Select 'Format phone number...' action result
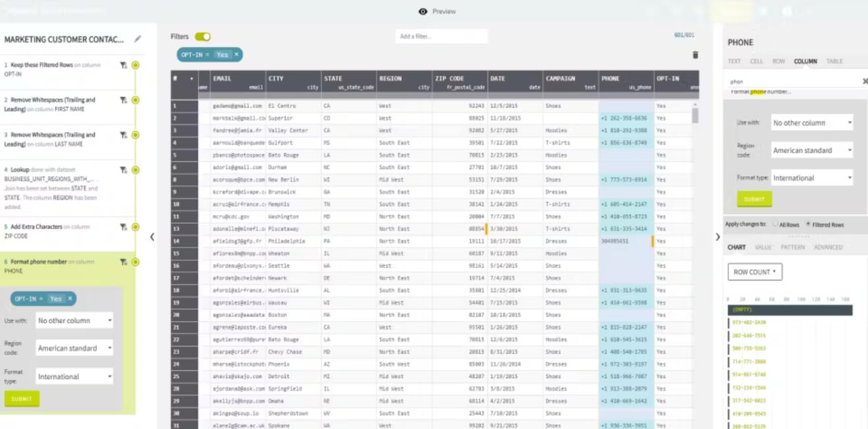The width and height of the screenshot is (868, 429). (760, 92)
